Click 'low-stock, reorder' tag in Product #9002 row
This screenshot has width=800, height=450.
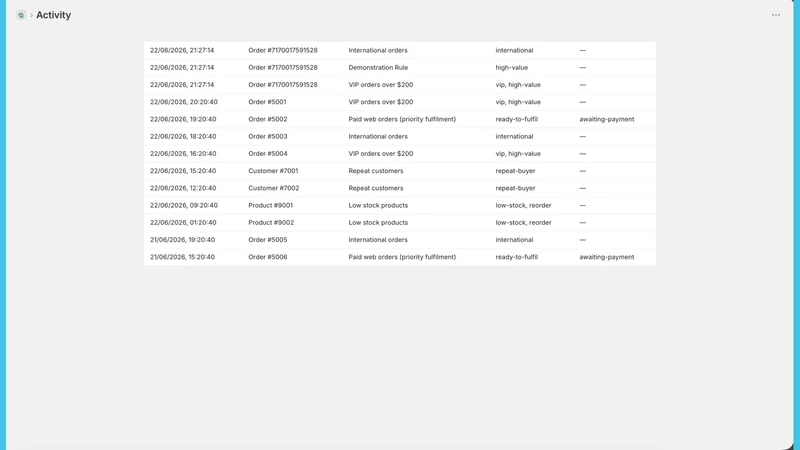[523, 223]
